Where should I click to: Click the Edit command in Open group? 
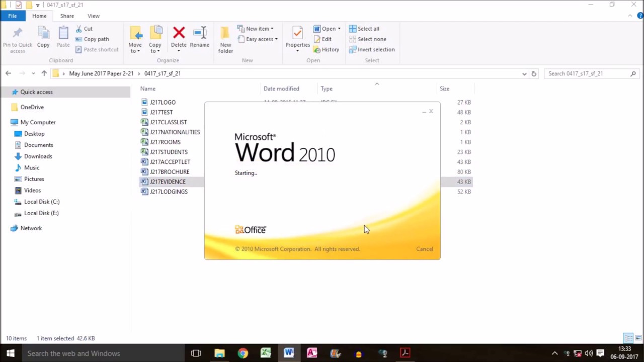click(322, 39)
